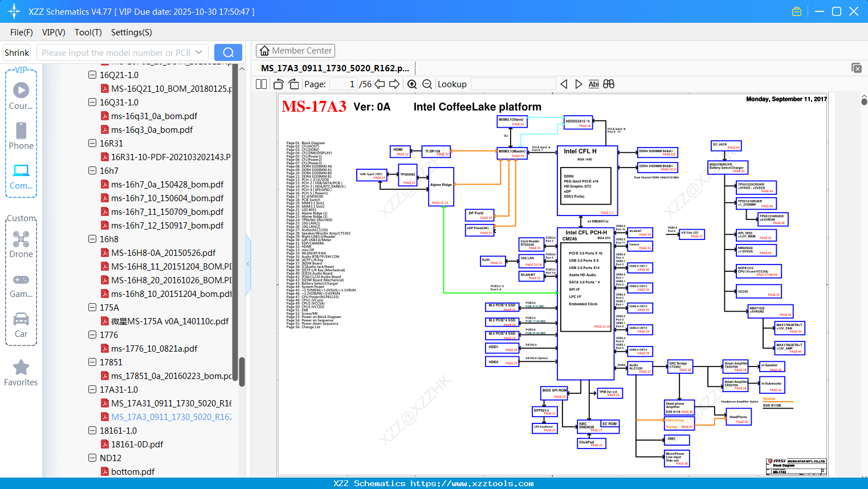Zoom out of the schematic

click(x=427, y=84)
